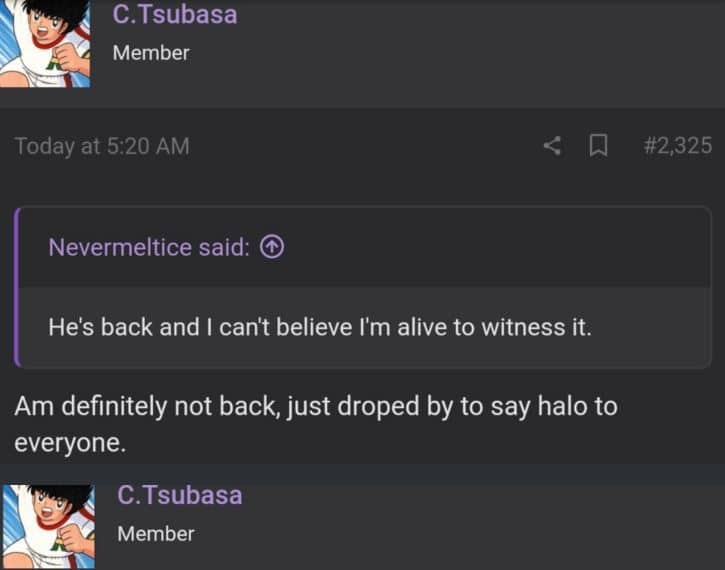Open the top C.Tsubasa username profile link
The height and width of the screenshot is (570, 725).
click(x=175, y=14)
